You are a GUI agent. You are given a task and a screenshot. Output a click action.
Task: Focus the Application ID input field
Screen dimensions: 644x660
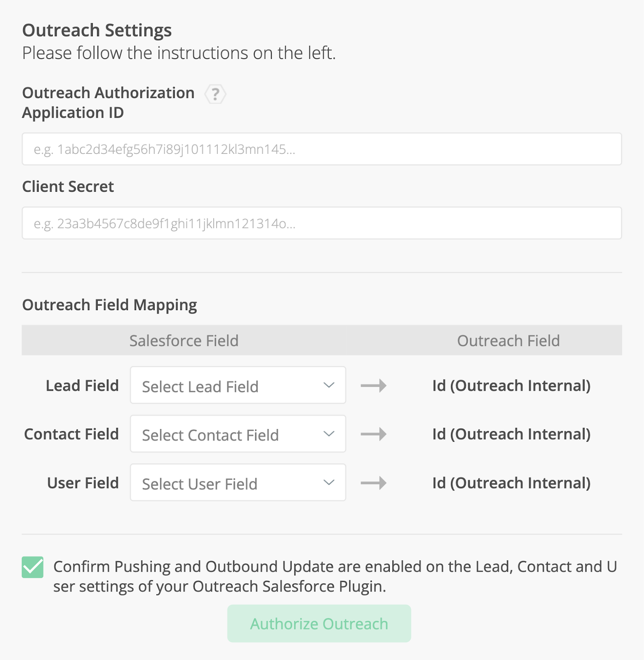[321, 149]
